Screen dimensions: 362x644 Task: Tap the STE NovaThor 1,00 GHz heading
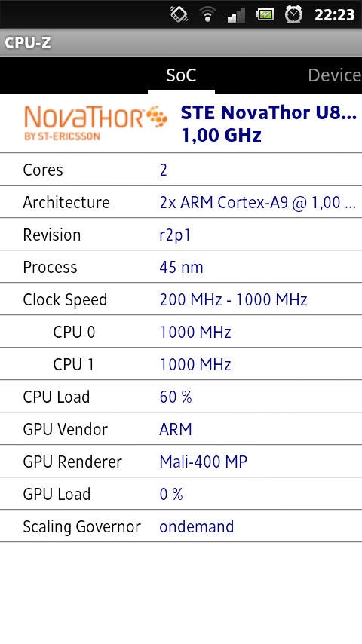pyautogui.click(x=268, y=124)
